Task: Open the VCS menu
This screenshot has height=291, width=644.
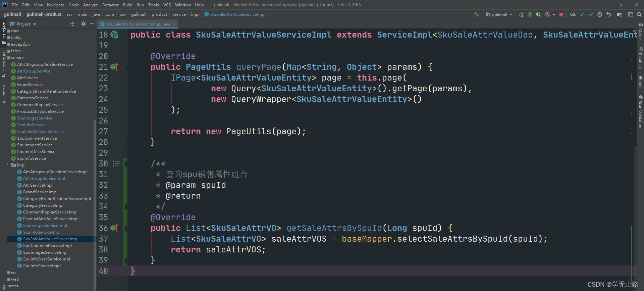Action: tap(167, 5)
